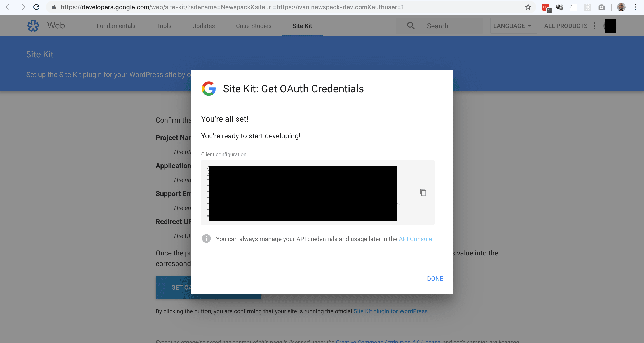This screenshot has height=343, width=644.
Task: Follow the API Console link
Action: pos(415,239)
